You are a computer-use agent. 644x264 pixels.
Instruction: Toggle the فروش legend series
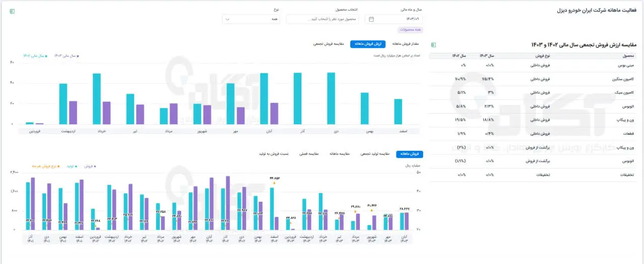(91, 165)
